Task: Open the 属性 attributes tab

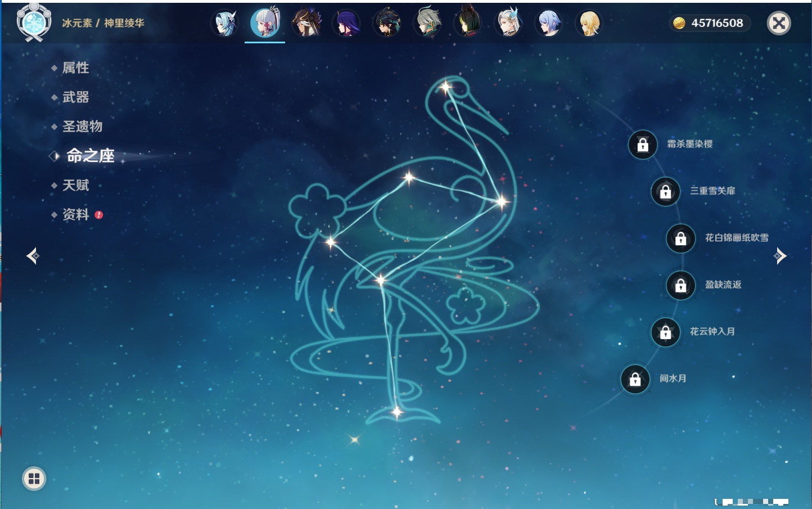Action: tap(75, 68)
